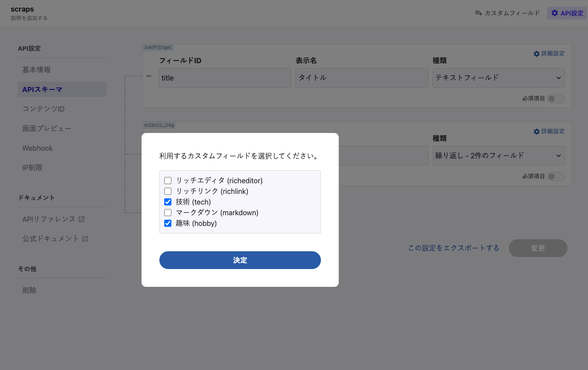The height and width of the screenshot is (370, 588).
Task: Click external link icon beside APIリファレンス
Action: pos(81,219)
